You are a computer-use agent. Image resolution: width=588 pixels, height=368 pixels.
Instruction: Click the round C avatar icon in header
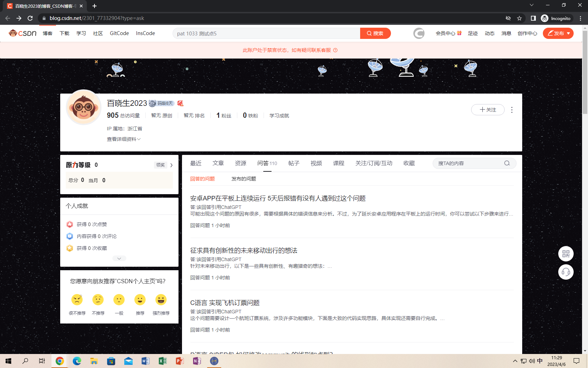[x=419, y=33]
